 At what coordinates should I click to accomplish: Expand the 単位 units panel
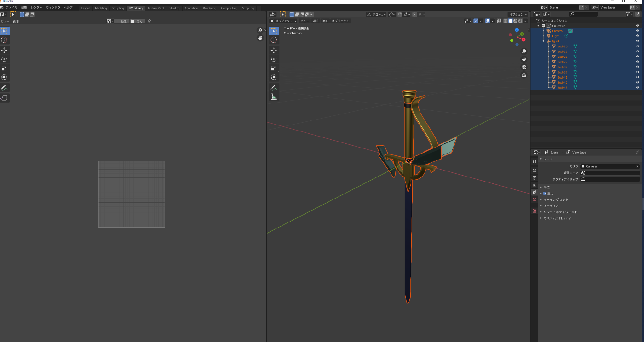546,187
